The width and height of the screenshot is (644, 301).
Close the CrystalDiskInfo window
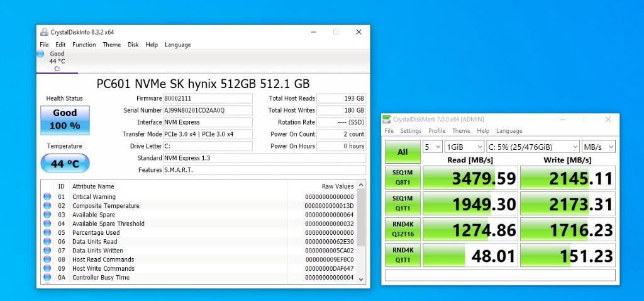click(358, 32)
